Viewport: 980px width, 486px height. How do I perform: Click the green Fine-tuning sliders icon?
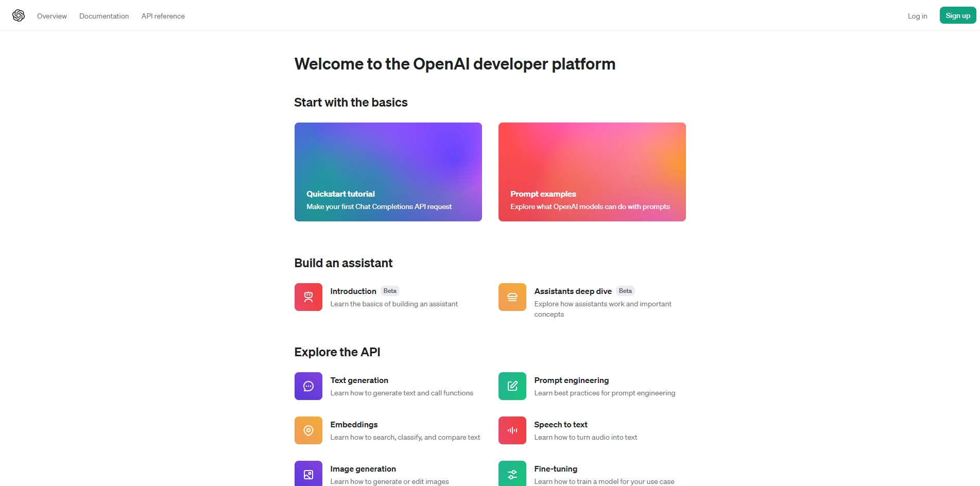[x=512, y=474]
